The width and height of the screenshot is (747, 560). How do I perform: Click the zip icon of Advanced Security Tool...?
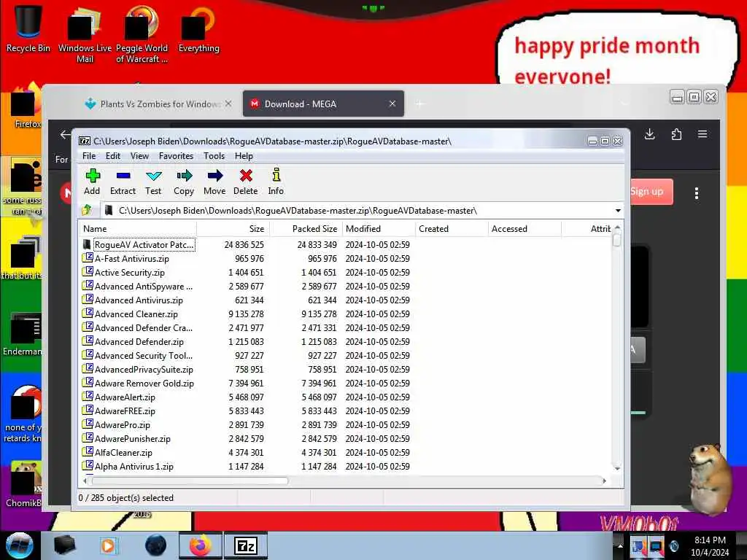(88, 355)
